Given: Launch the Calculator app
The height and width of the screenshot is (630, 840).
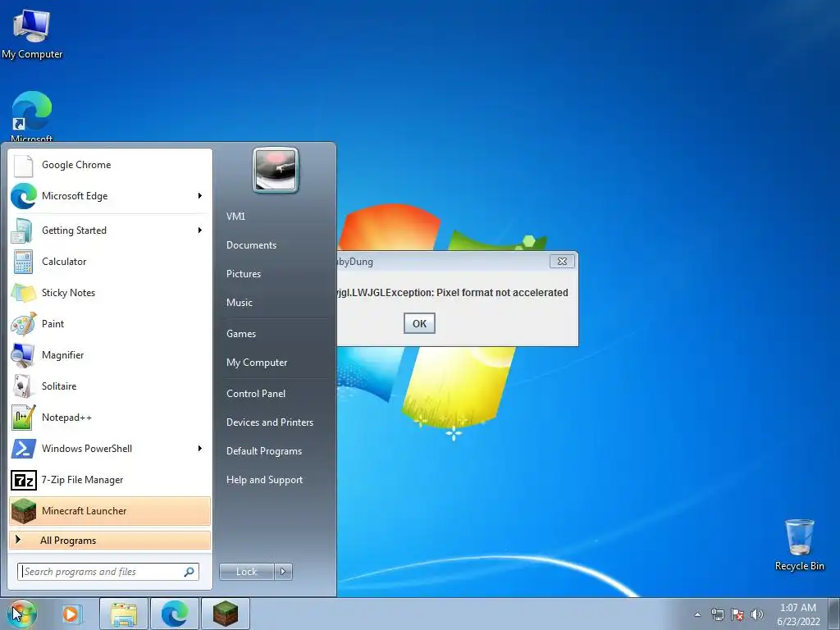Looking at the screenshot, I should 110,262.
